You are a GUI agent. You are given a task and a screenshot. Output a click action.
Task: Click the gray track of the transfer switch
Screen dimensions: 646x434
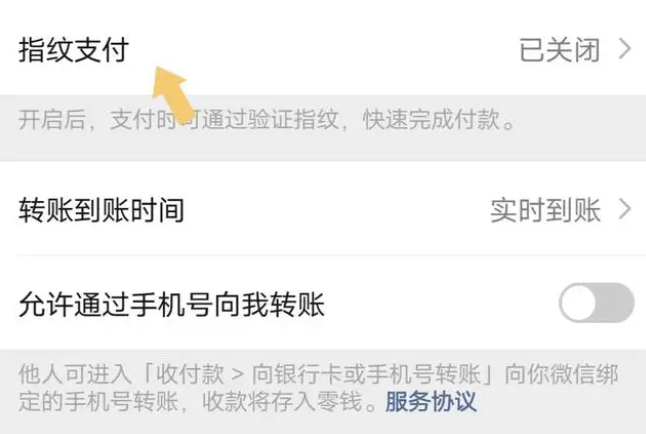616,303
